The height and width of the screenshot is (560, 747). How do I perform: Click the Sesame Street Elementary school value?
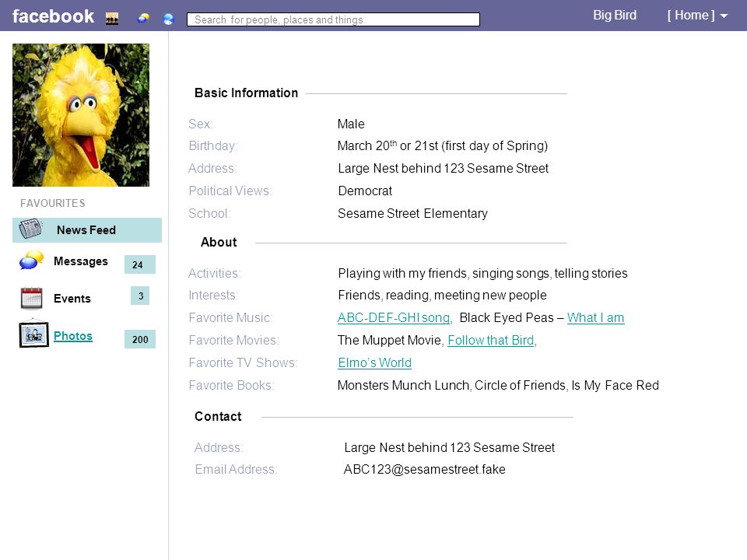(x=412, y=213)
